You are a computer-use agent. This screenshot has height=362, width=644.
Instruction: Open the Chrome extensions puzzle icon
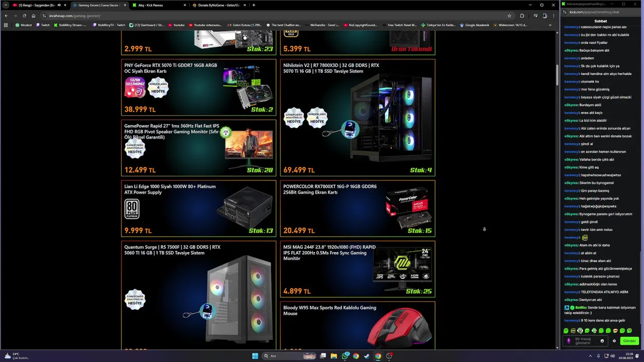(x=522, y=16)
